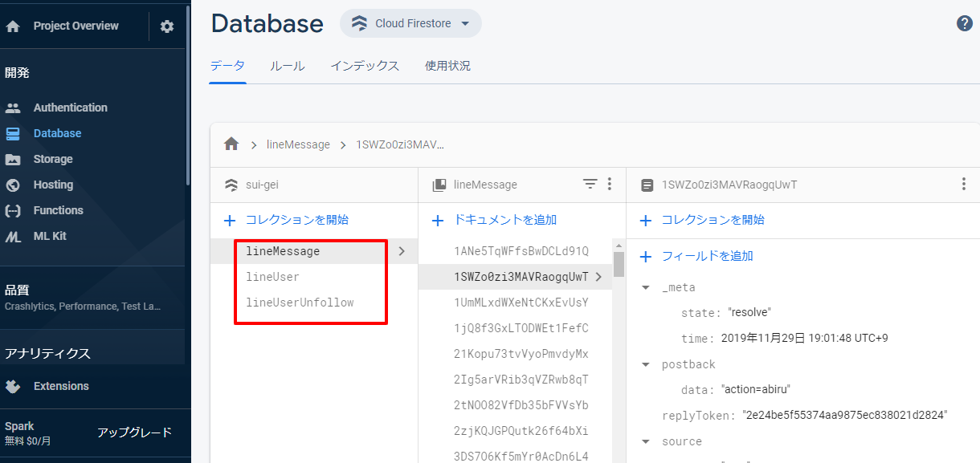Click the sui-gei database icon

[231, 185]
